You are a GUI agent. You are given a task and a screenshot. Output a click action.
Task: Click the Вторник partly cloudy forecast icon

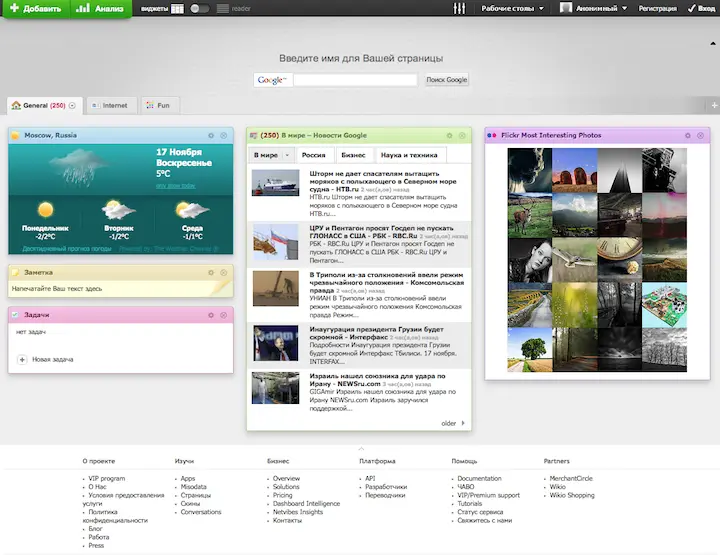(118, 210)
